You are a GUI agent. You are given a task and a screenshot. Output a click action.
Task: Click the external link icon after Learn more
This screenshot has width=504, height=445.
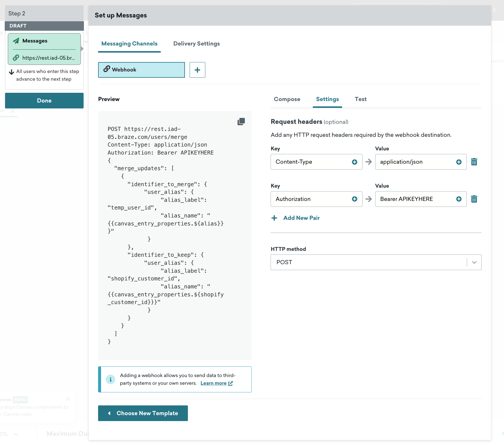coord(230,384)
